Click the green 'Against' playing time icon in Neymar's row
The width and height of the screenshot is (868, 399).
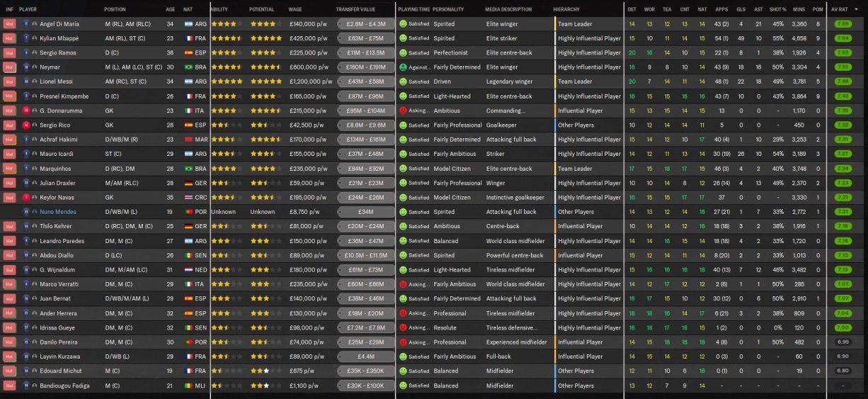point(403,67)
